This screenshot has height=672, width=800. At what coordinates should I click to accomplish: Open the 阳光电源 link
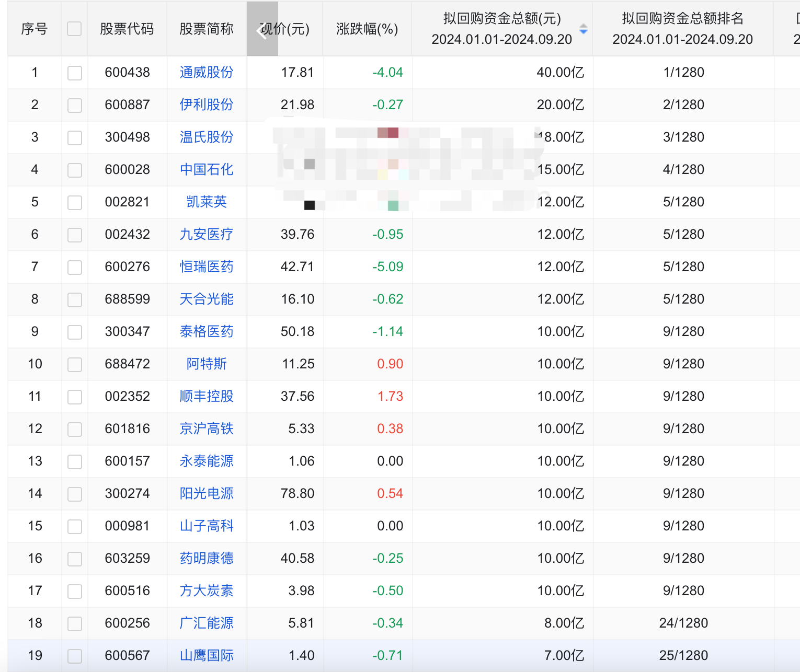[207, 494]
